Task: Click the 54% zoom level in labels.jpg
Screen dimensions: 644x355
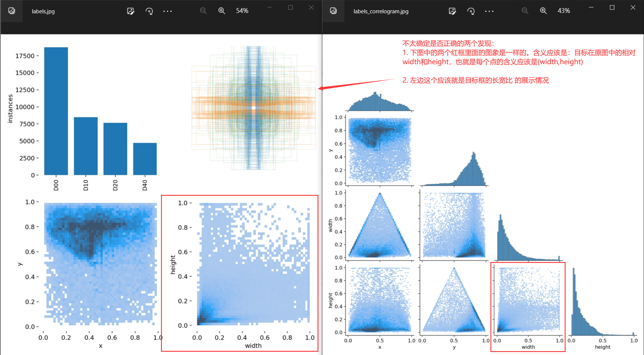Action: [242, 11]
